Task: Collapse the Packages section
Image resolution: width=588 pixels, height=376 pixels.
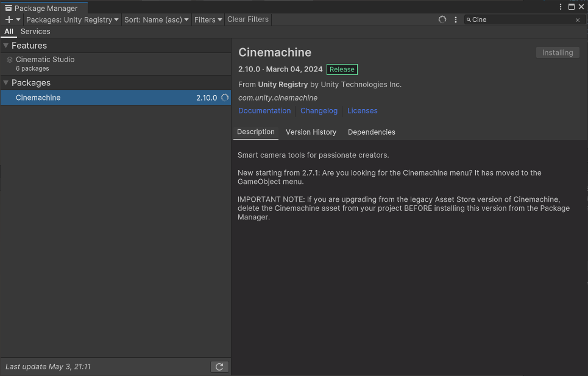Action: [x=6, y=83]
